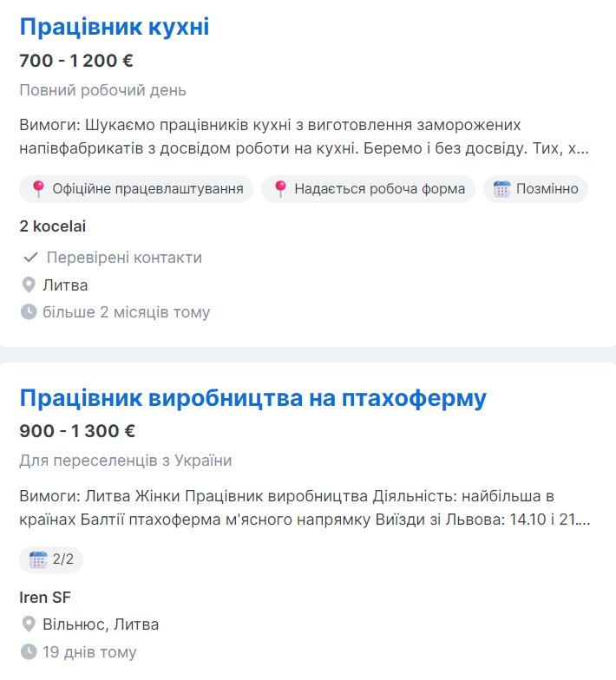Open employer "Iren SF" profile

(x=45, y=598)
